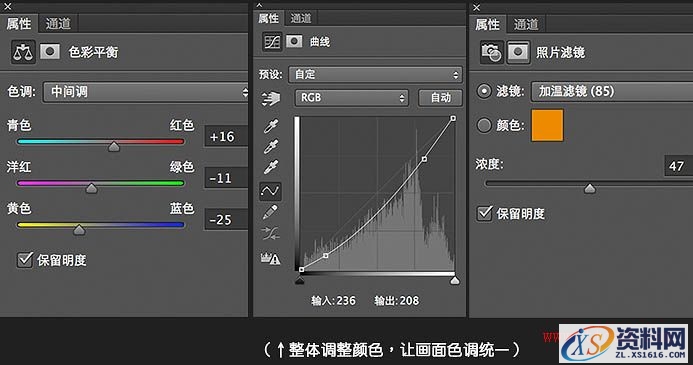Switch to Properties tab in Photo Filter panel
Screen dimensions: 693x365
[487, 24]
